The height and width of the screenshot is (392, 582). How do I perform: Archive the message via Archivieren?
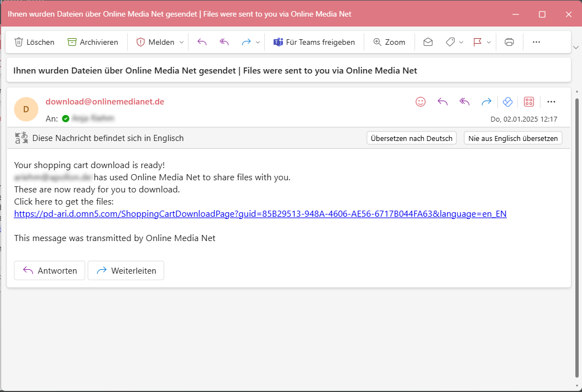click(92, 41)
